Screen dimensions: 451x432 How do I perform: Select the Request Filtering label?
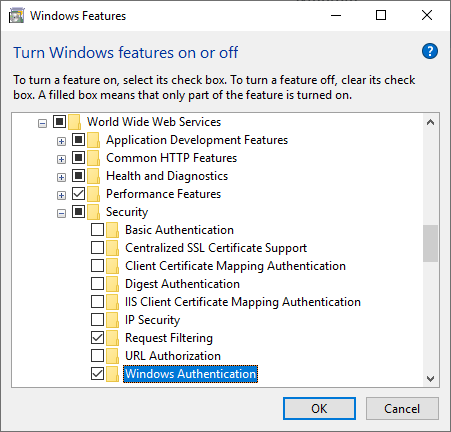click(x=169, y=338)
